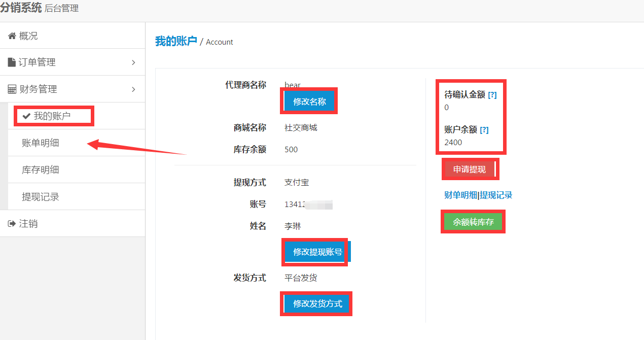Screen dimensions: 644x340
Task: Expand the 订单管理 chevron arrow
Action: pyautogui.click(x=133, y=62)
